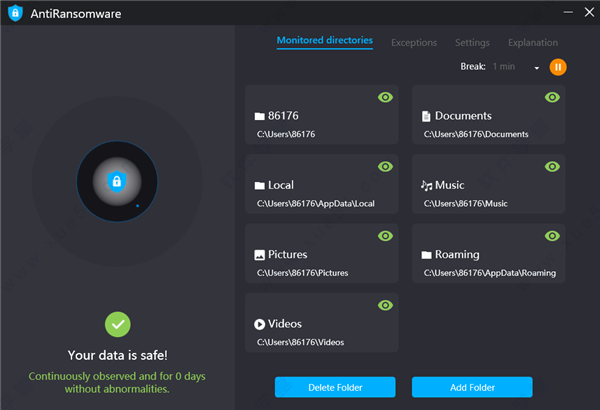
Task: Click the 'Your data is safe!' message
Action: click(x=117, y=355)
